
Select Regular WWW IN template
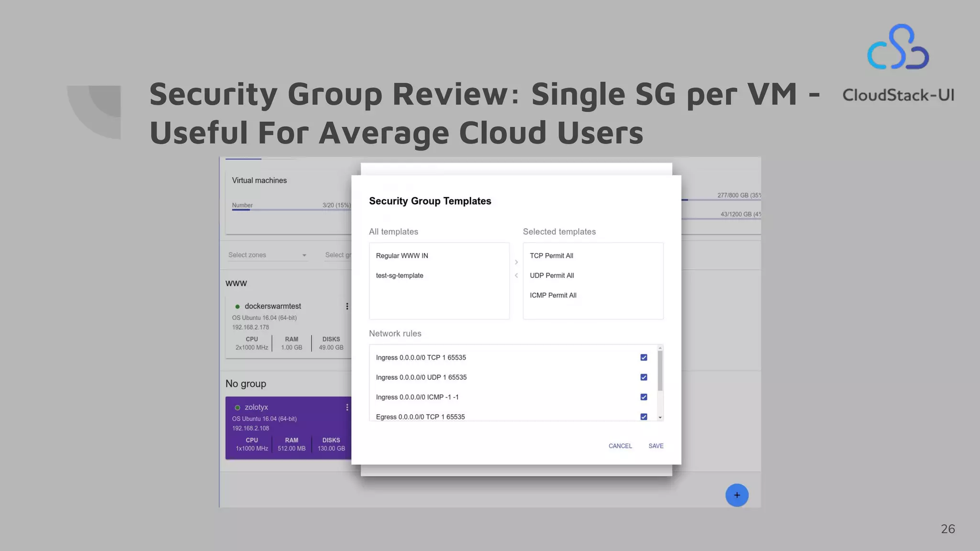pyautogui.click(x=402, y=256)
